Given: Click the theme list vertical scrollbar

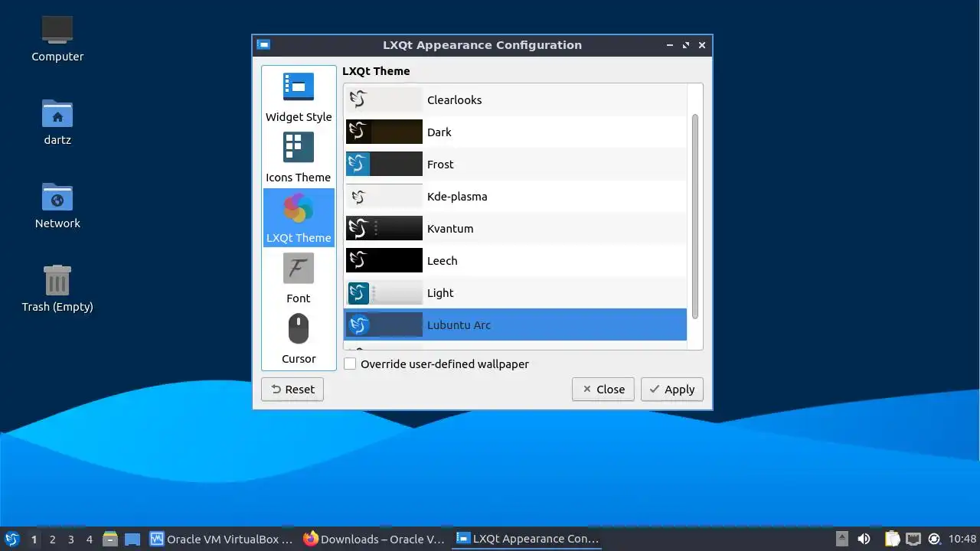Looking at the screenshot, I should [x=695, y=217].
